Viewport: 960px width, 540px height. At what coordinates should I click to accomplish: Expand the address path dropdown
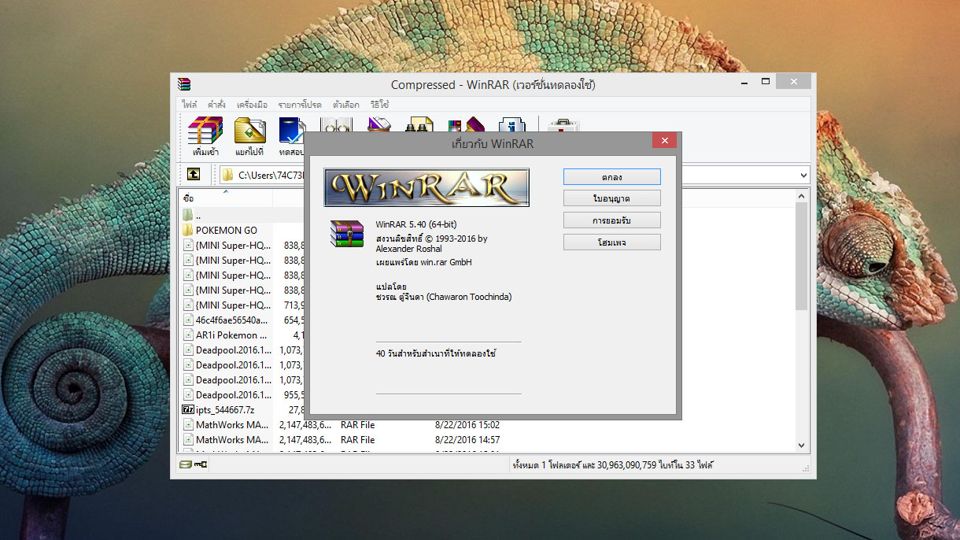pyautogui.click(x=803, y=175)
